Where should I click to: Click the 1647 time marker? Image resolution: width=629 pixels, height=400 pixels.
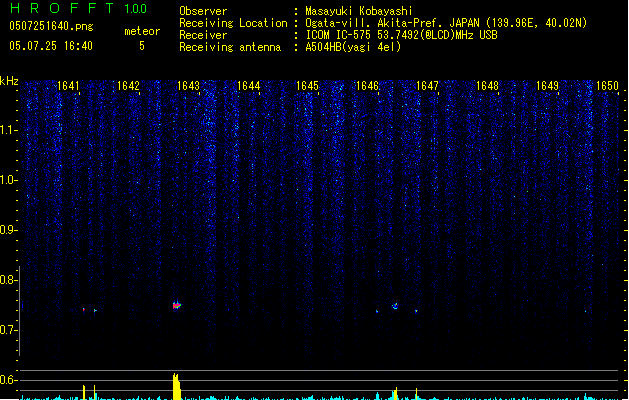(x=427, y=86)
